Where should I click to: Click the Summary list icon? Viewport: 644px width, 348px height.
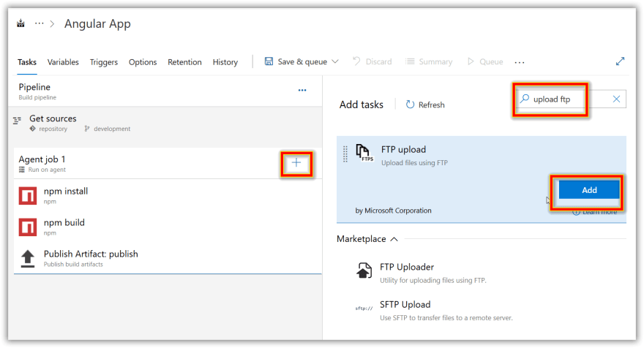pos(410,61)
